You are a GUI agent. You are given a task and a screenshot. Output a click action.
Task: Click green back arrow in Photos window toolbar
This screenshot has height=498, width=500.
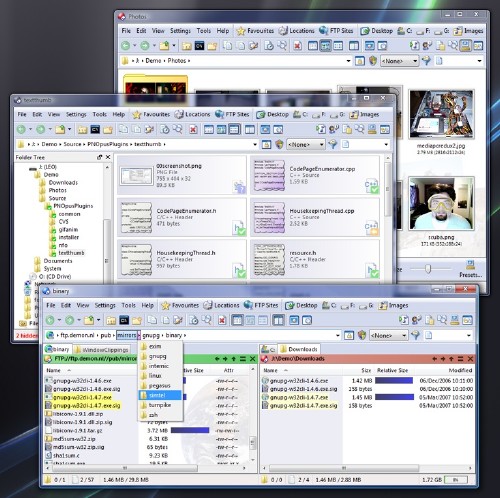pos(126,46)
